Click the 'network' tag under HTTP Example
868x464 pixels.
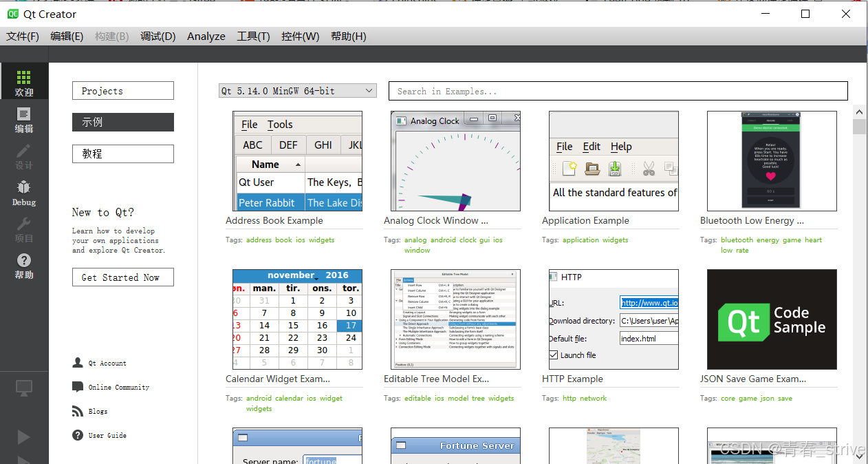click(594, 399)
